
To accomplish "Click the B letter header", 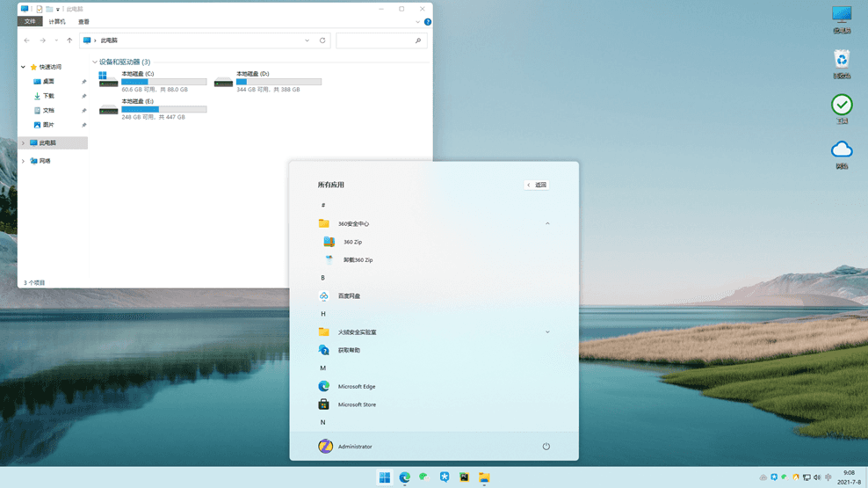I will tap(323, 278).
